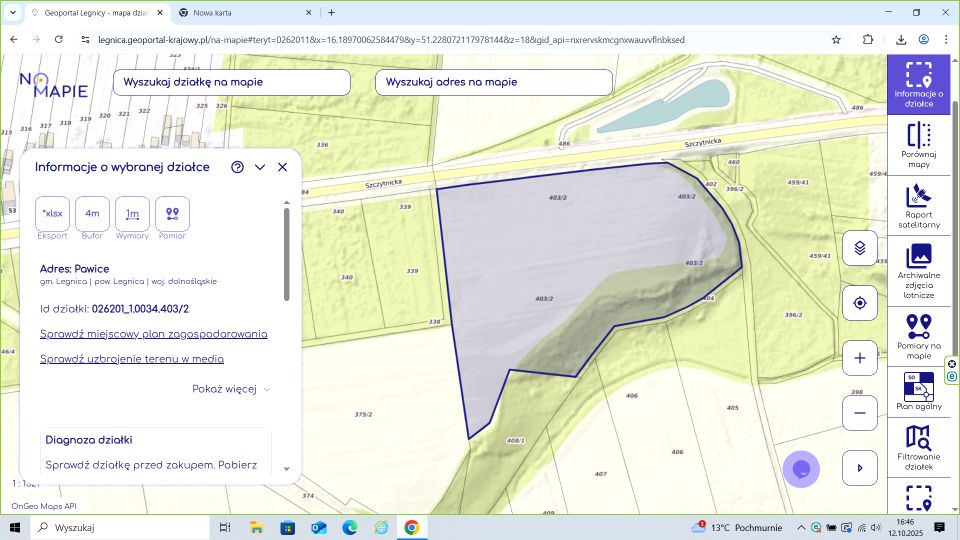Click the Wyszukaj działkę na mapie field

[x=230, y=82]
